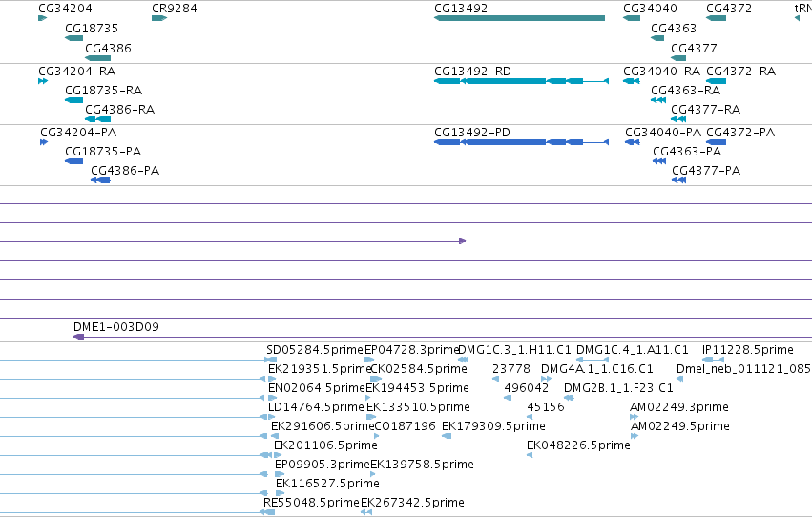Click EST EP09905.3prime
The height and width of the screenshot is (517, 812).
point(323,465)
